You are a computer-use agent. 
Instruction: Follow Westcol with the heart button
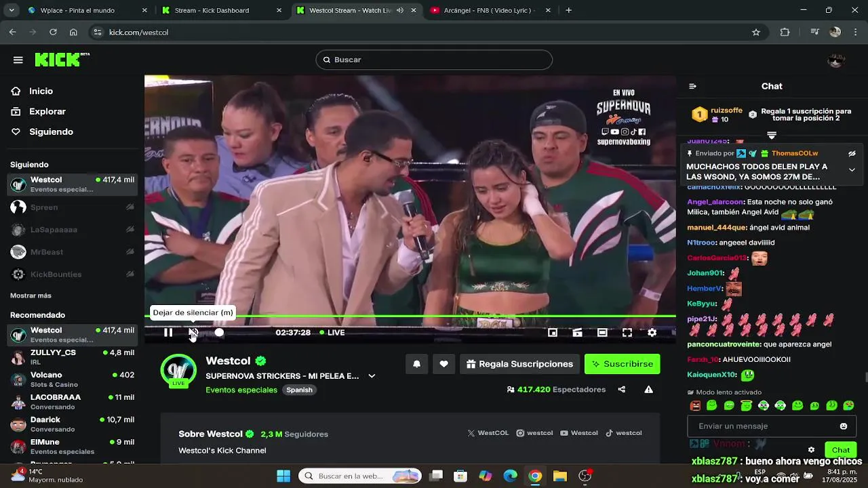[443, 364]
